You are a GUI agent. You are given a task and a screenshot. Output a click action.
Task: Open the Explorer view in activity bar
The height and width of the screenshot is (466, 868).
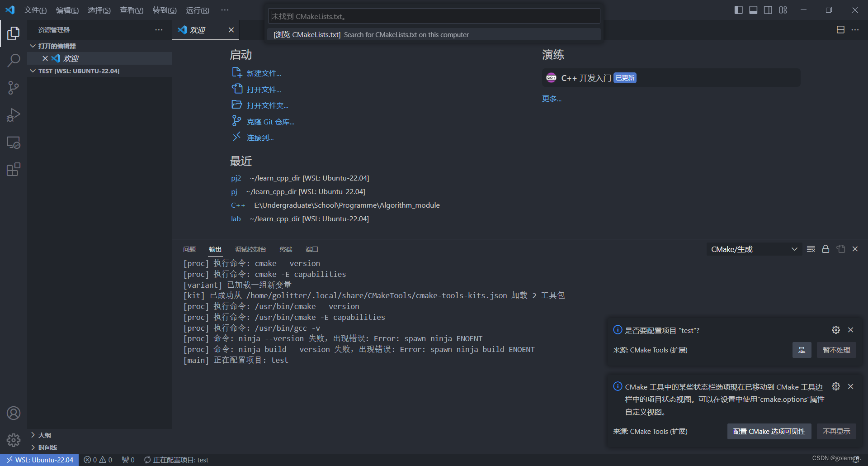pyautogui.click(x=14, y=33)
